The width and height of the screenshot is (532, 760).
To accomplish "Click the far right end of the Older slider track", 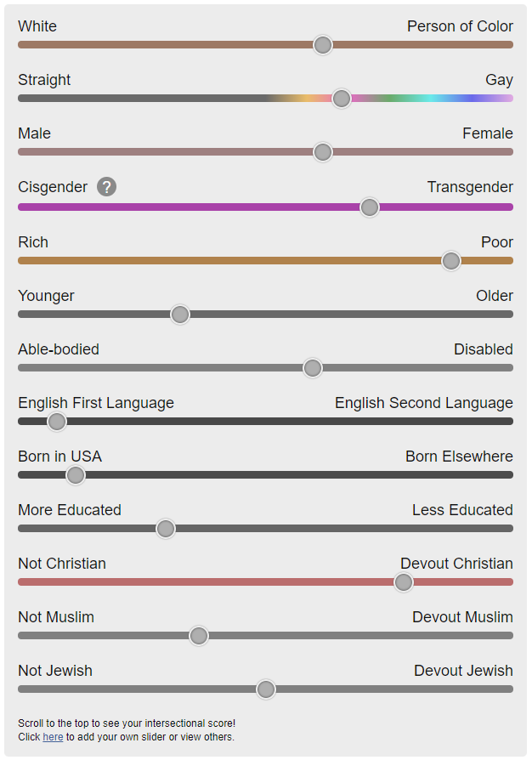I will [510, 314].
